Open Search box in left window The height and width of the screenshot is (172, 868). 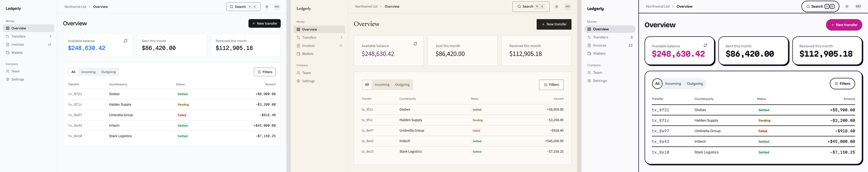243,7
